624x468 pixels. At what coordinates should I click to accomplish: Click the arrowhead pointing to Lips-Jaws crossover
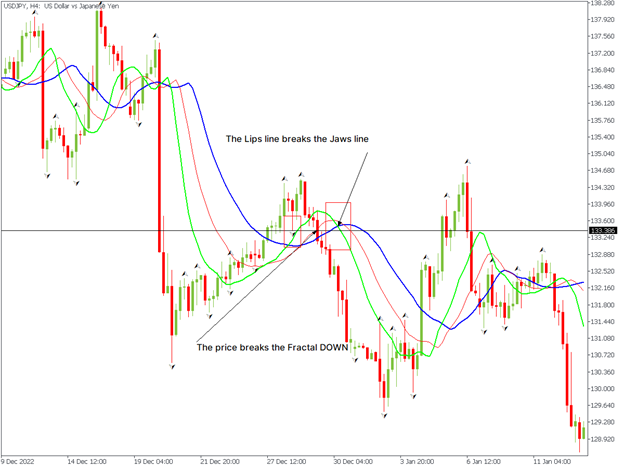[341, 222]
